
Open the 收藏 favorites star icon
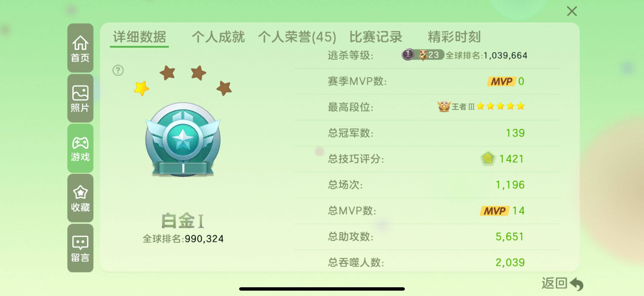click(x=80, y=198)
